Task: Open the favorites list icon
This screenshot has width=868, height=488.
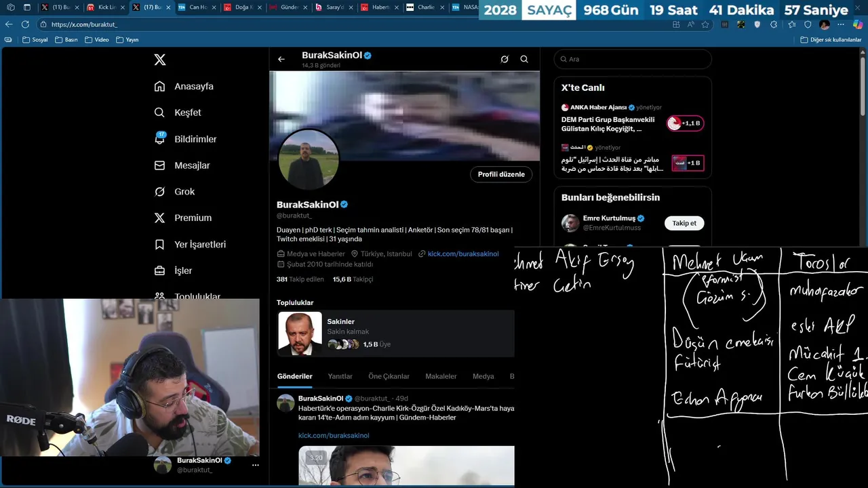Action: click(791, 24)
